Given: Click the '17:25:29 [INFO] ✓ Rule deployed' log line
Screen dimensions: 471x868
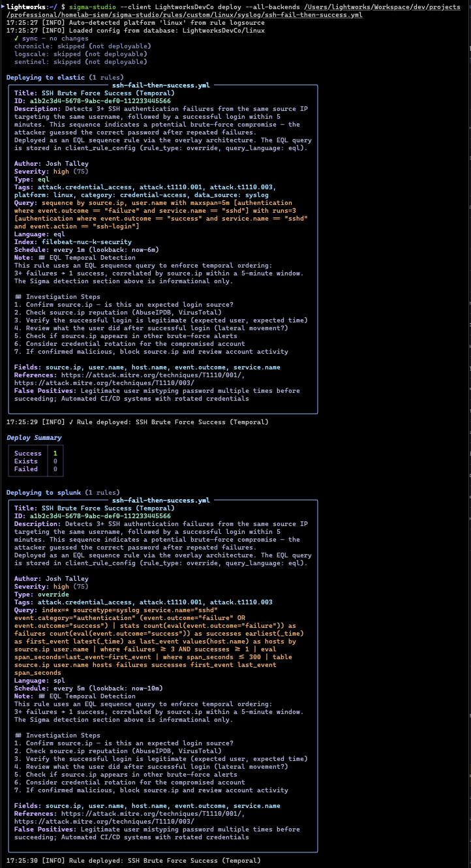Looking at the screenshot, I should (137, 422).
